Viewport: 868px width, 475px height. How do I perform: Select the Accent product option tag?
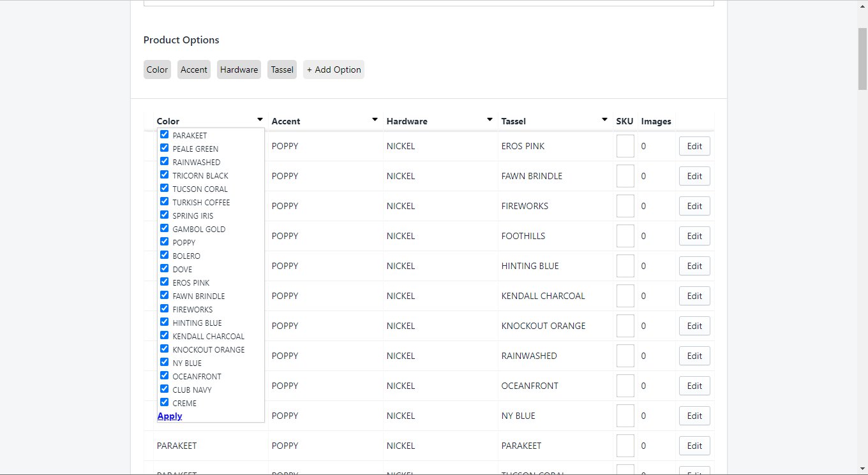tap(194, 69)
